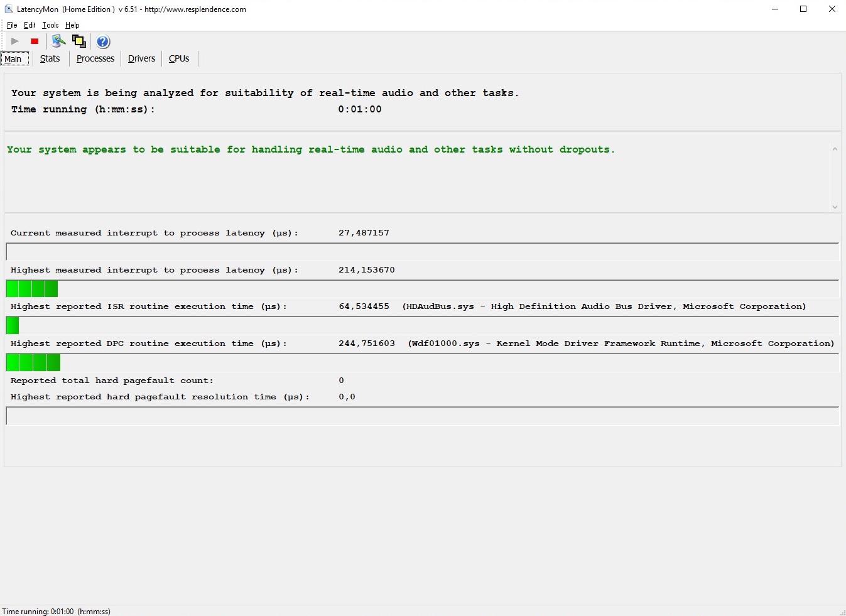The width and height of the screenshot is (846, 616).
Task: Maximize the LatencyMon window
Action: click(803, 9)
